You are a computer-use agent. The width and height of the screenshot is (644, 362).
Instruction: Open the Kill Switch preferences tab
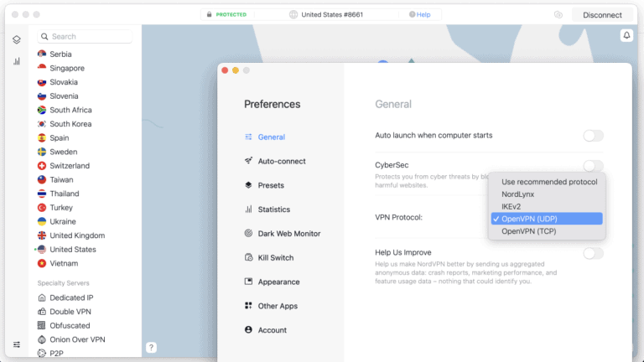coord(276,258)
